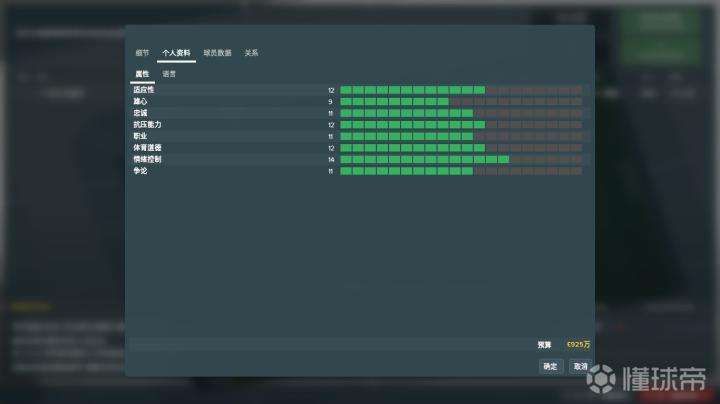Screen dimensions: 720x404
Task: Select the 属性 sub-tab
Action: click(142, 74)
